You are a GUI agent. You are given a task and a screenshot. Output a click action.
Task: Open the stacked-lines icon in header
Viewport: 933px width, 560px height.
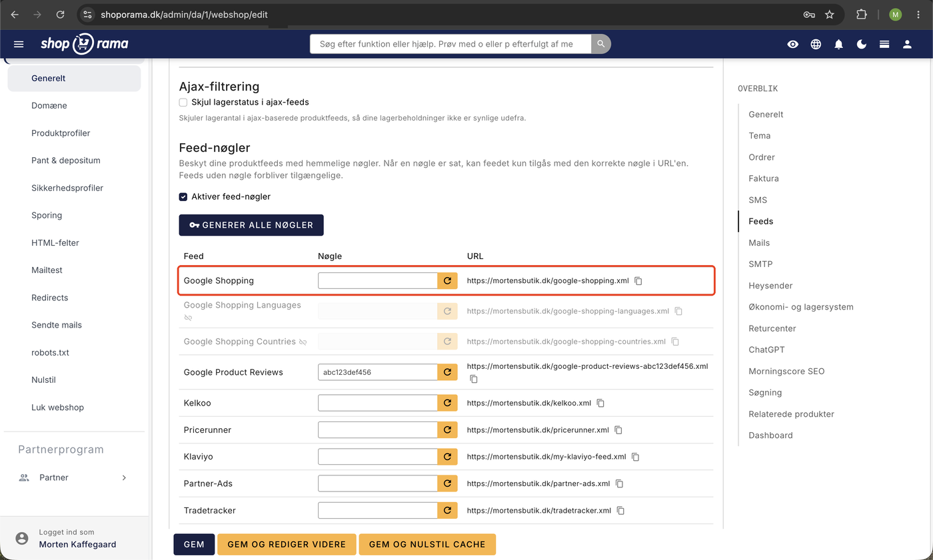tap(884, 44)
